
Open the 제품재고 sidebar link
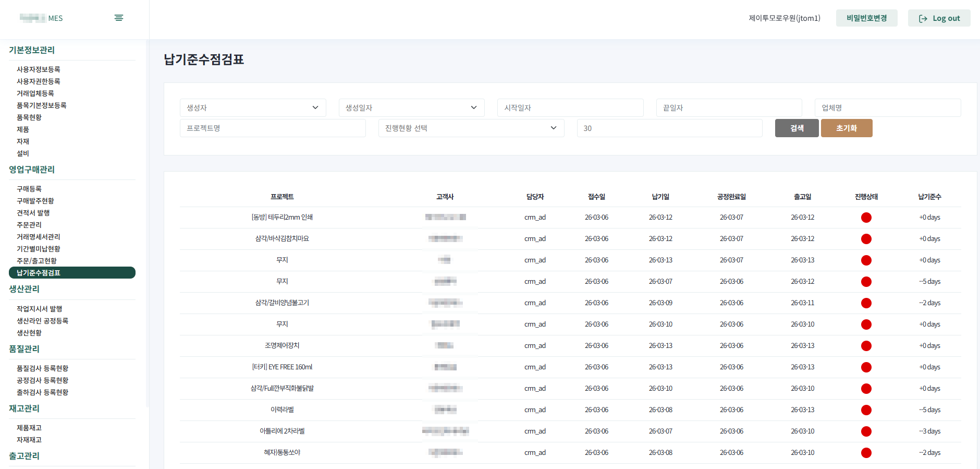click(29, 428)
